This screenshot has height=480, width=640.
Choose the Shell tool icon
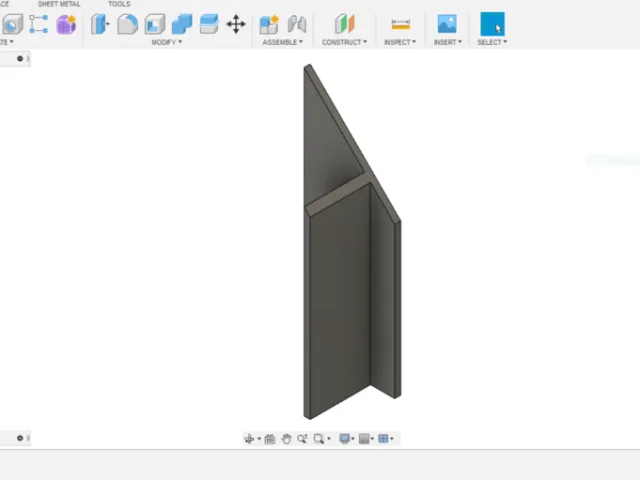click(155, 24)
